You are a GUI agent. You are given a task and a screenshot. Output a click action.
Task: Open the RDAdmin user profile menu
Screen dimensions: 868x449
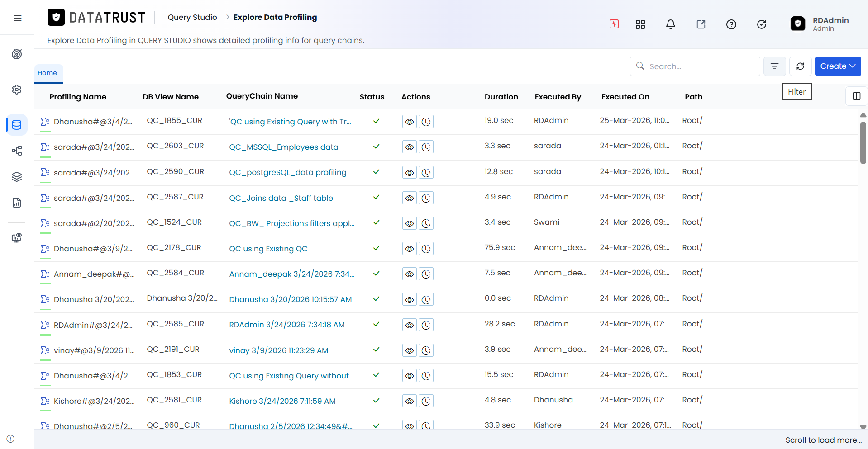pyautogui.click(x=820, y=24)
